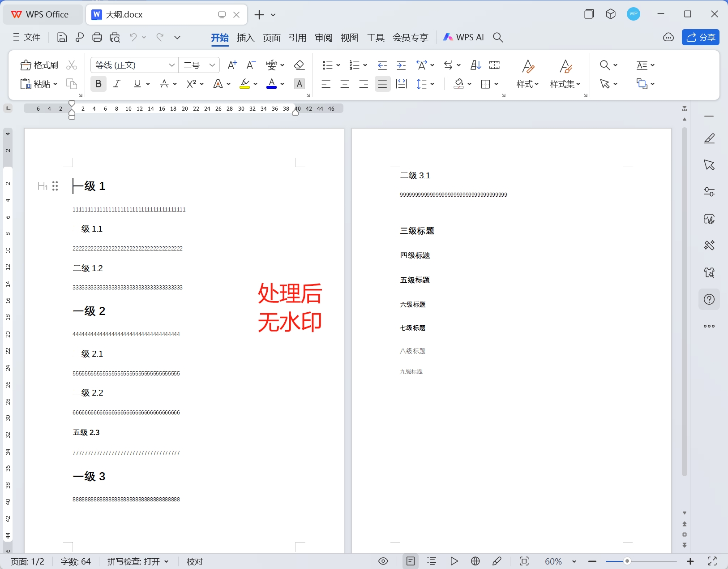Click the Save icon in quick access toolbar
Viewport: 728px width, 569px height.
61,37
